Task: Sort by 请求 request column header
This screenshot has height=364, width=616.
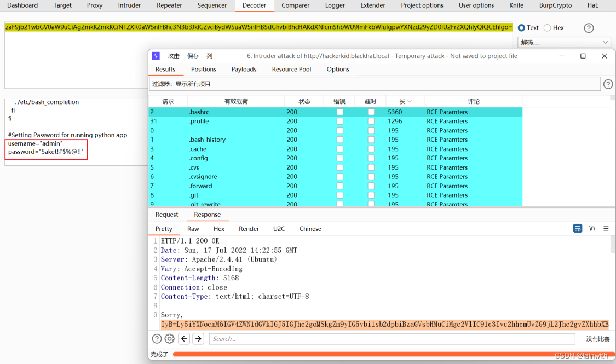Action: pyautogui.click(x=168, y=101)
